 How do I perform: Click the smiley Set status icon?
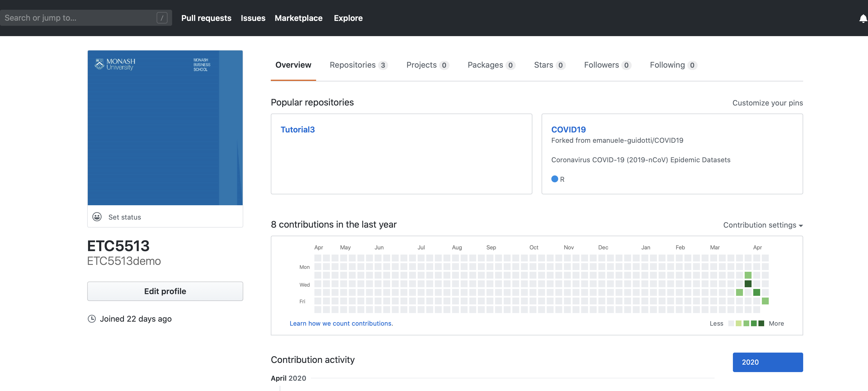click(97, 216)
